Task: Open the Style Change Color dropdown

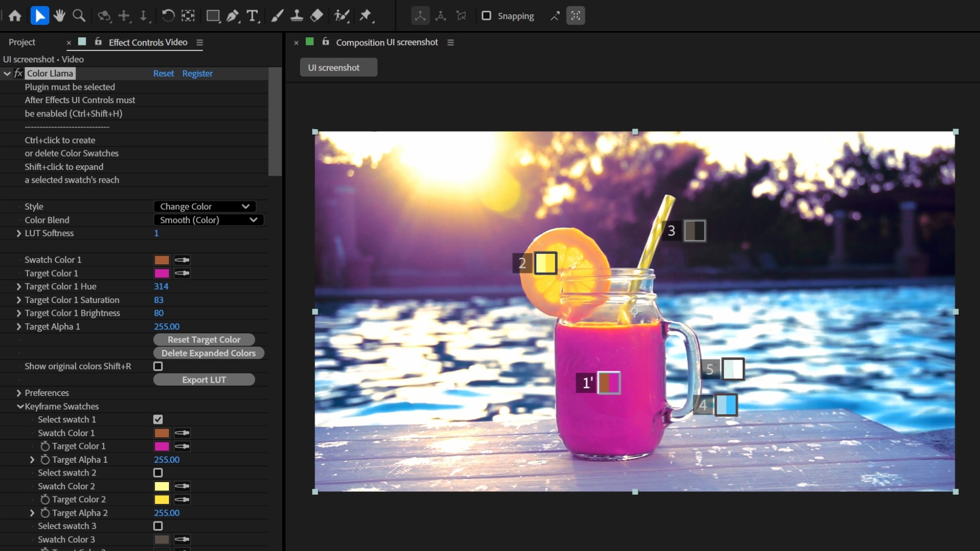Action: pyautogui.click(x=204, y=207)
